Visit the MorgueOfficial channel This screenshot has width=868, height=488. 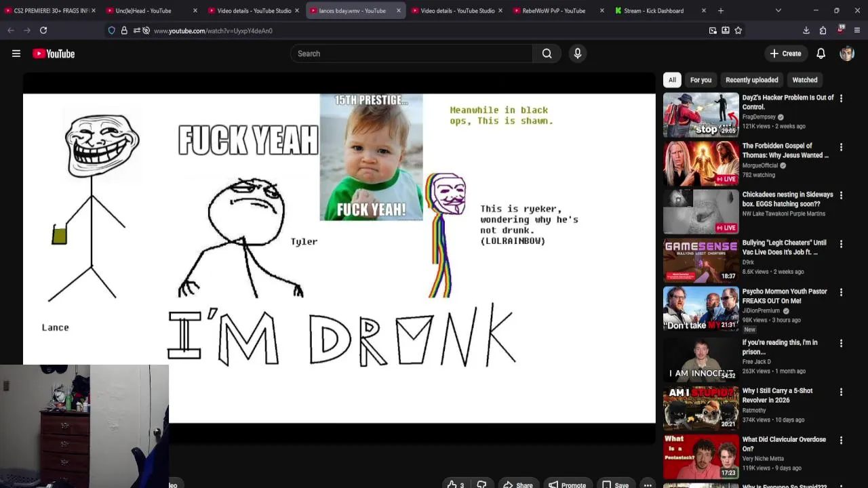point(760,165)
